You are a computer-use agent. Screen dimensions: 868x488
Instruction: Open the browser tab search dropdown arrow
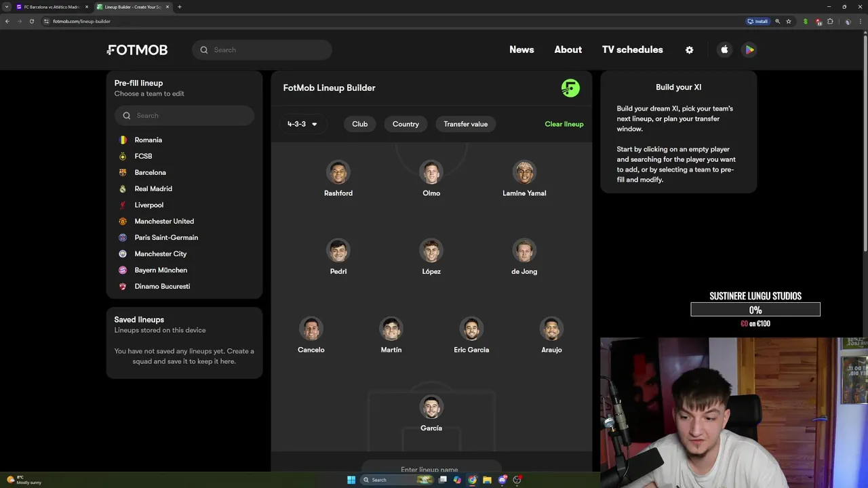tap(7, 7)
